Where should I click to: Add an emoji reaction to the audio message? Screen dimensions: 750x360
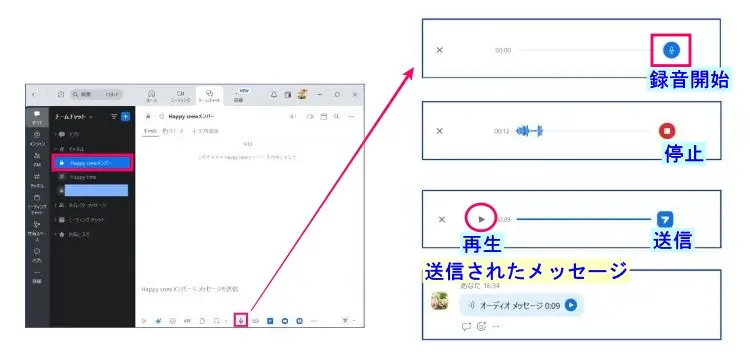tap(481, 327)
